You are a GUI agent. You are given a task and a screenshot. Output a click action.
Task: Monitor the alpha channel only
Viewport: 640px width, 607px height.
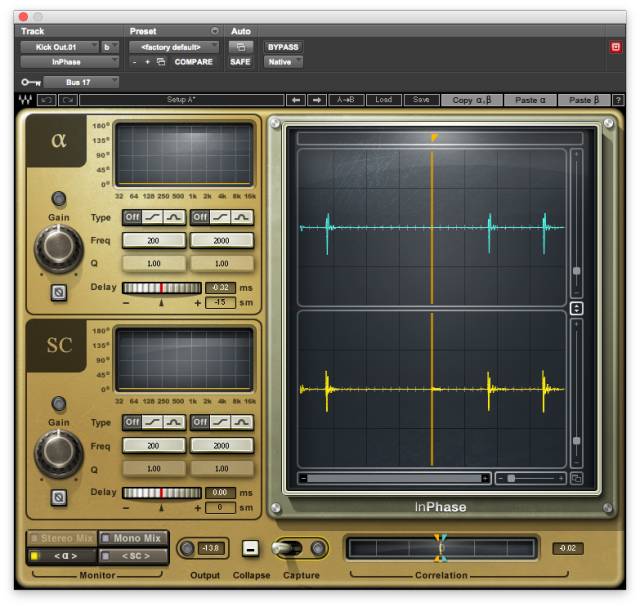[62, 556]
